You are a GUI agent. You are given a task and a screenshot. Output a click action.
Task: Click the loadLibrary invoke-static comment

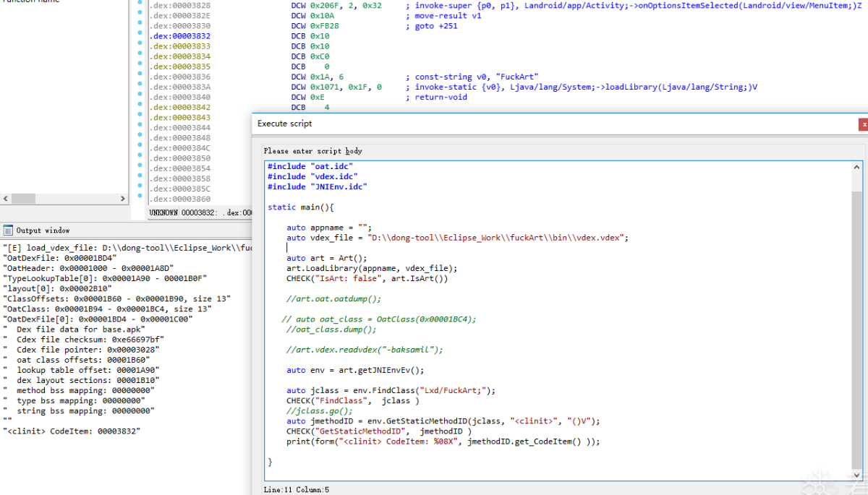point(582,87)
